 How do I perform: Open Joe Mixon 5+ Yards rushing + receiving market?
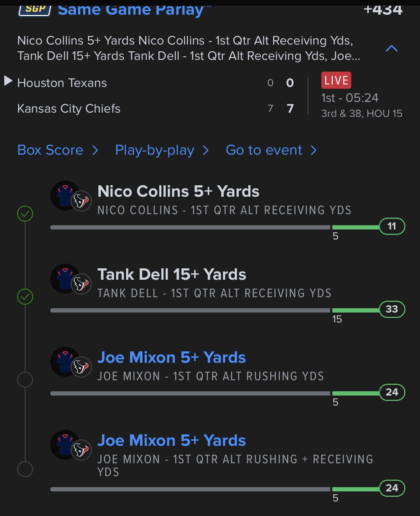tap(171, 440)
